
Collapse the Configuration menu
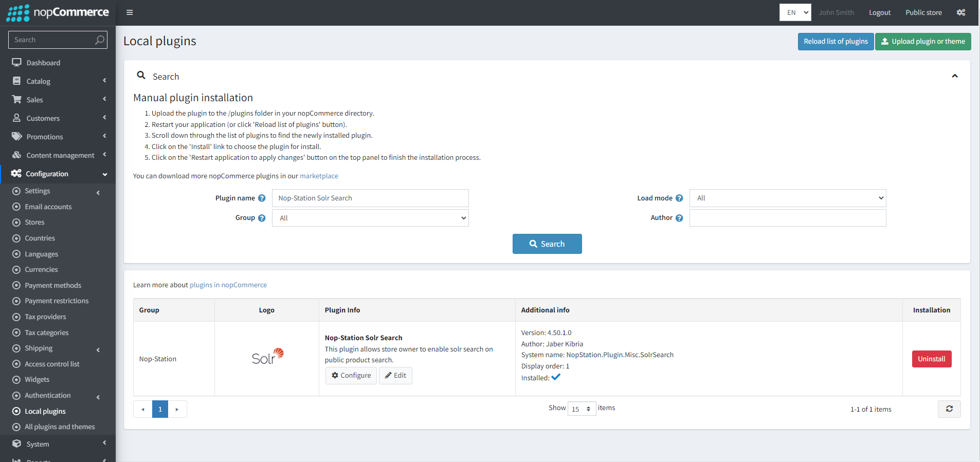[x=105, y=174]
